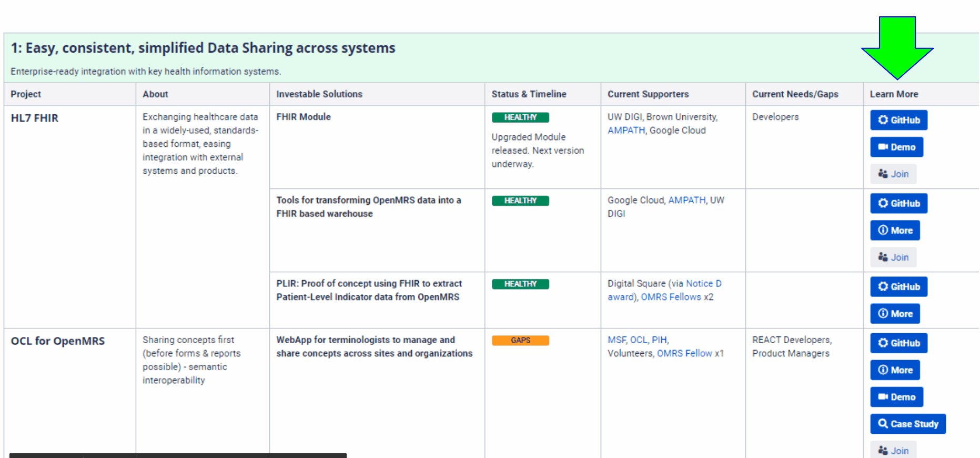Click More for PLIR proof of concept
This screenshot has height=458, width=980.
pos(895,313)
